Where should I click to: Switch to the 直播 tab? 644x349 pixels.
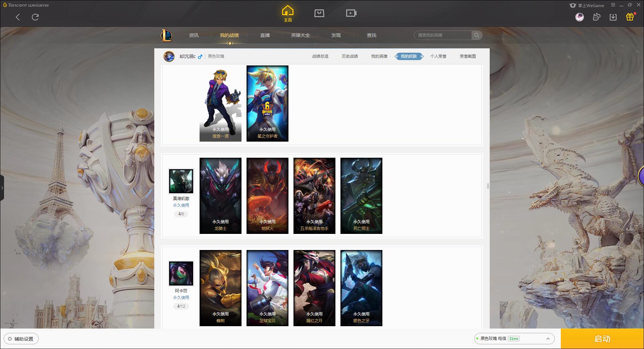tap(265, 35)
